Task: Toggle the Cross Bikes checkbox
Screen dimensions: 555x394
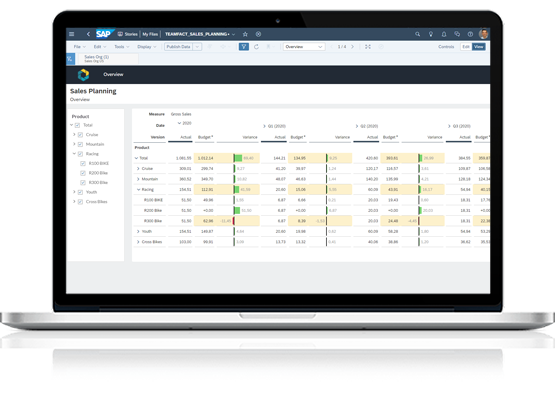Action: pos(80,201)
